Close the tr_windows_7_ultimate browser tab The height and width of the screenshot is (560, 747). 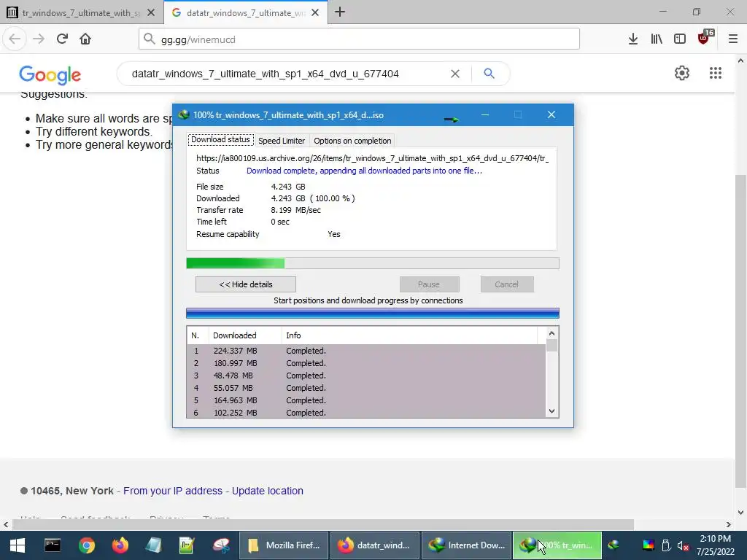151,13
